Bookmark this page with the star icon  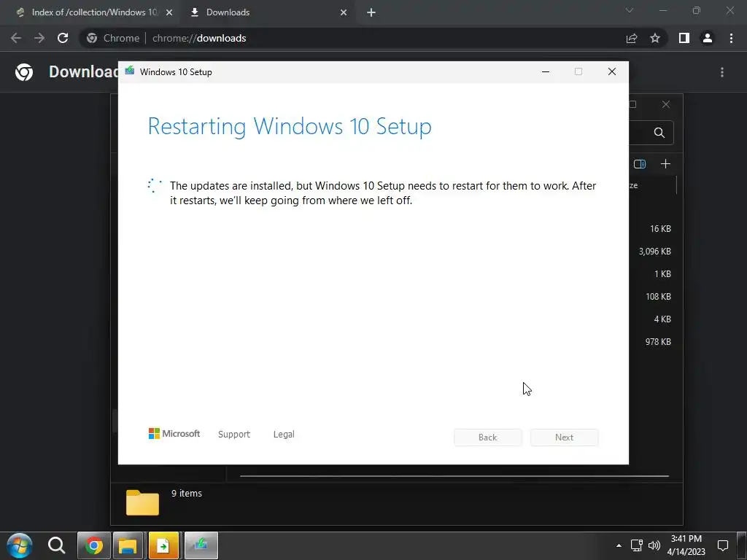pyautogui.click(x=655, y=38)
